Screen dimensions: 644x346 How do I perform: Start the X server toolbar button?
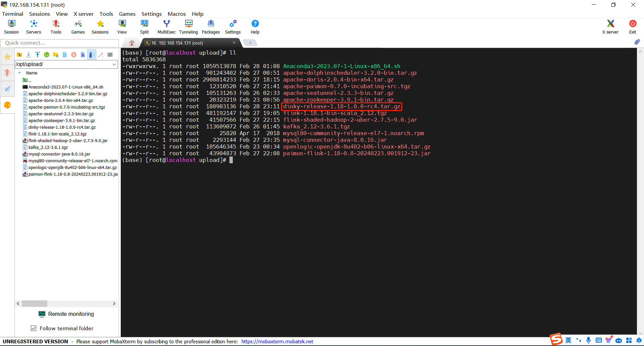pos(610,27)
